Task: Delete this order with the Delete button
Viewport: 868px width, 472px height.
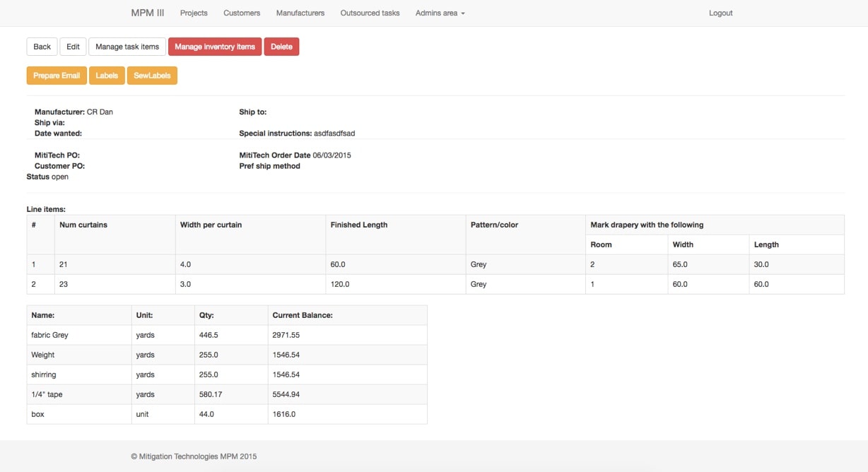Action: point(281,47)
